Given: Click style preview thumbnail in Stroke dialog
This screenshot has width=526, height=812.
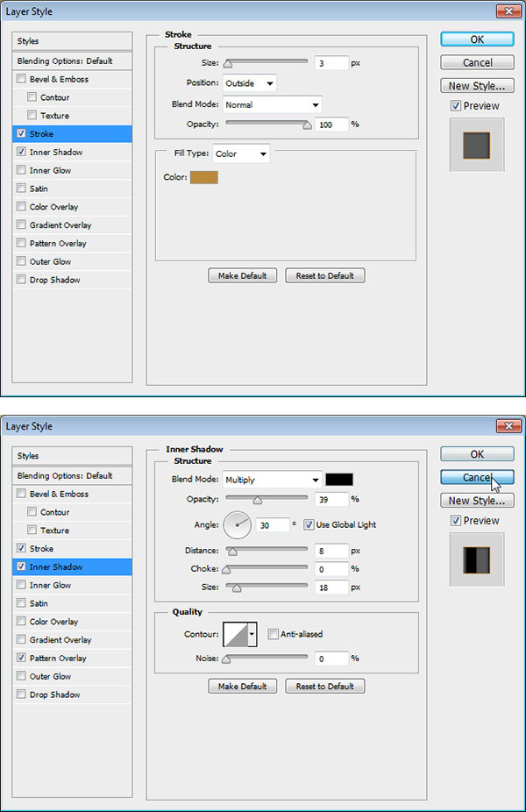Looking at the screenshot, I should click(x=477, y=145).
